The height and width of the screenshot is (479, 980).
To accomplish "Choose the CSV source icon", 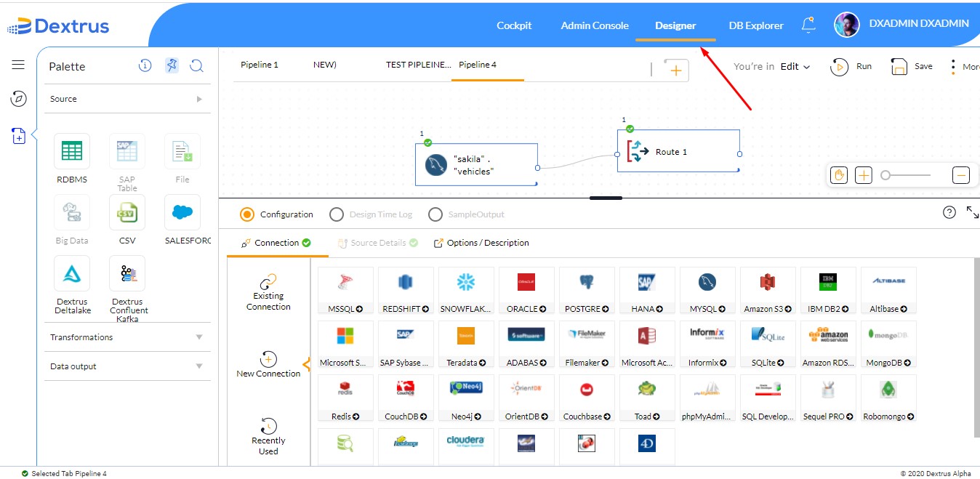I will [x=127, y=212].
